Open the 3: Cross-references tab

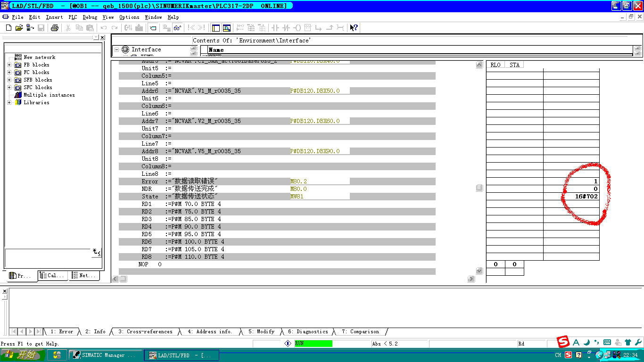[x=145, y=332]
